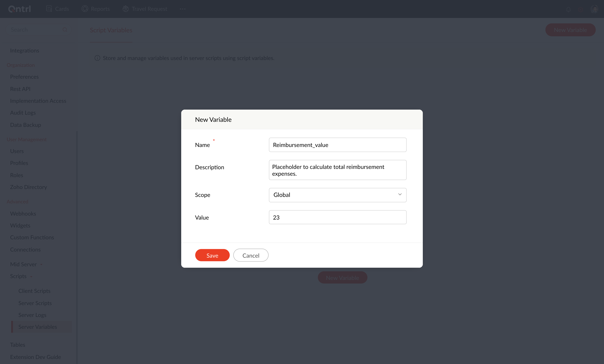Image resolution: width=604 pixels, height=364 pixels.
Task: Open the Travel Request menu item
Action: point(149,9)
